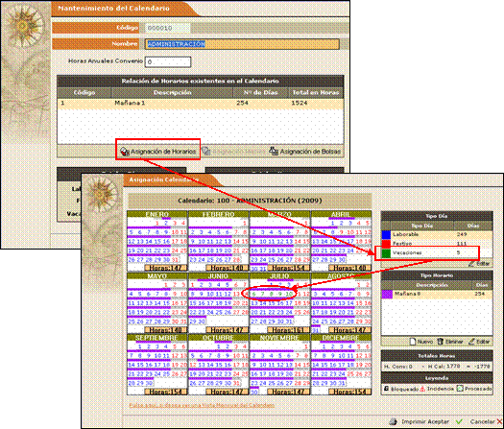Select the green Vacaciones color swatch

click(386, 253)
